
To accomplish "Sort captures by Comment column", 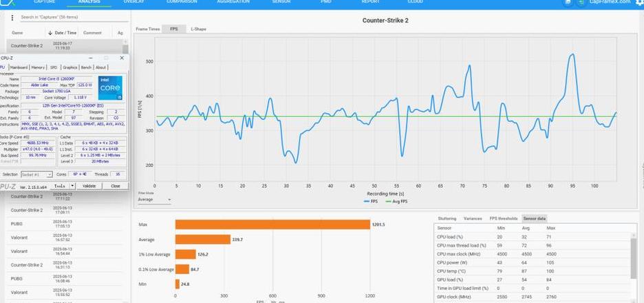I will [x=92, y=32].
